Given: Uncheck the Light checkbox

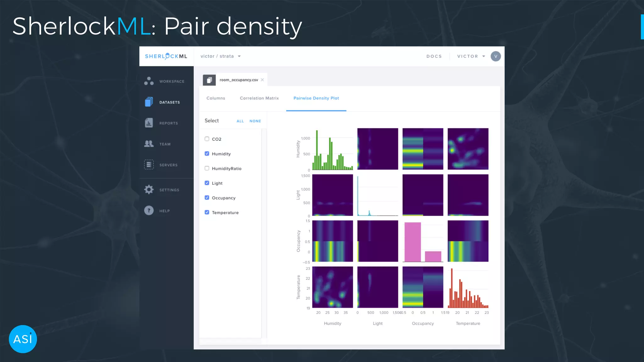Looking at the screenshot, I should coord(207,183).
